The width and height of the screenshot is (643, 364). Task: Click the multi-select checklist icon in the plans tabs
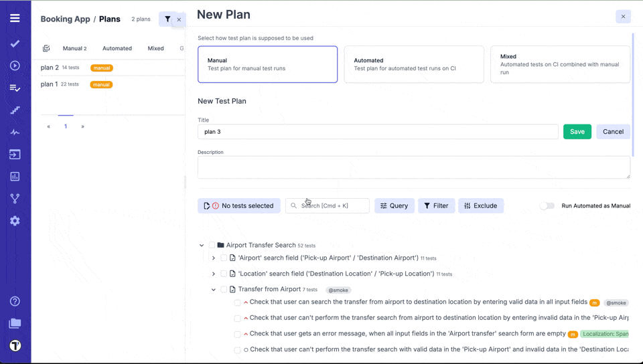tap(46, 48)
